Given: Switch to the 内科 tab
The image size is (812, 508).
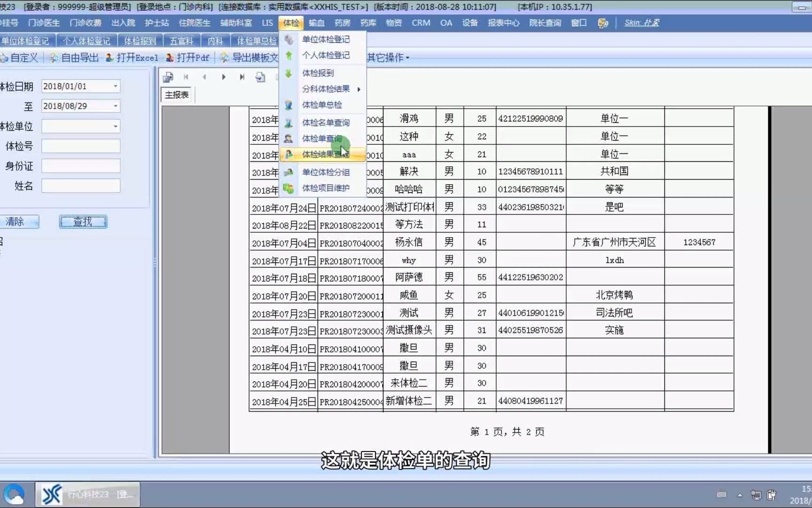Looking at the screenshot, I should pos(215,41).
